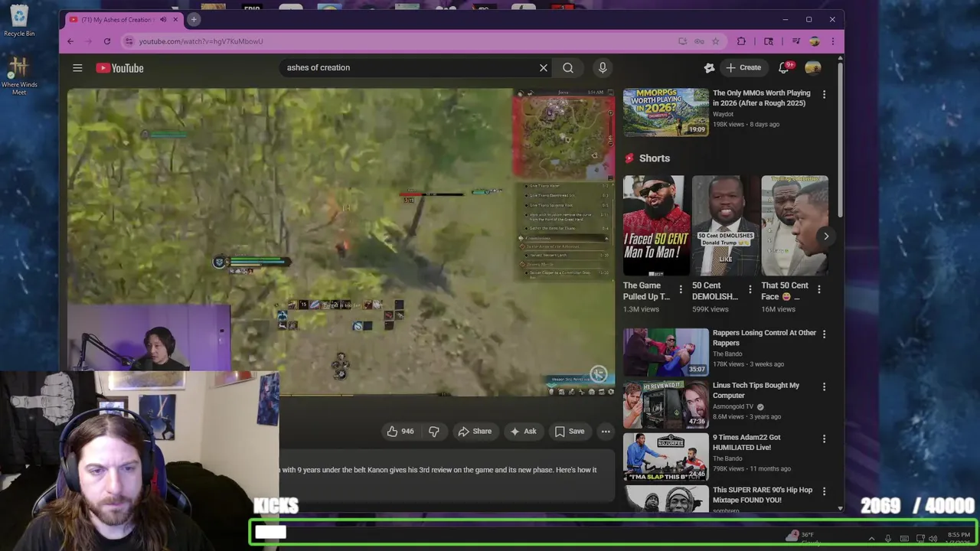Screen dimensions: 980x551
Task: Clear the search text with X icon
Action: (544, 68)
